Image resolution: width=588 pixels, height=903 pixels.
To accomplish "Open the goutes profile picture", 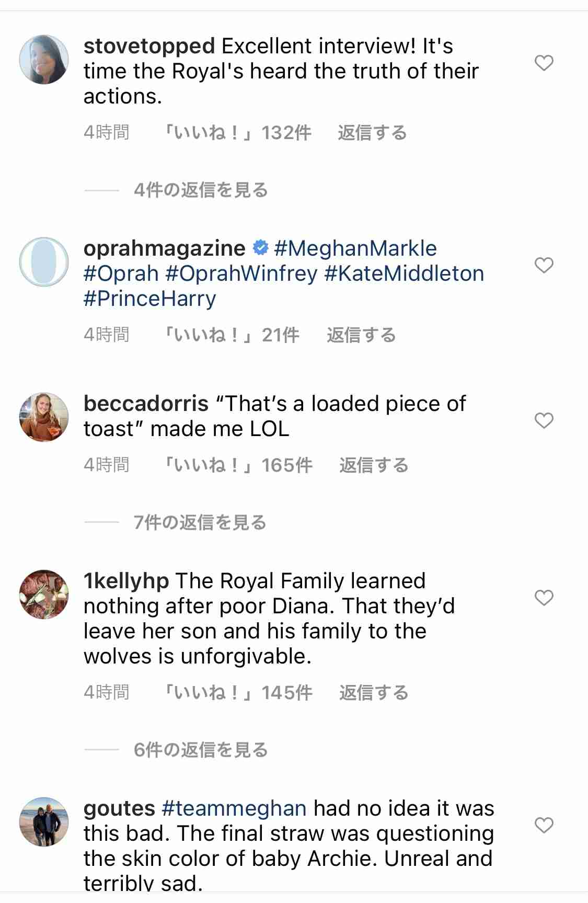I will [x=44, y=822].
